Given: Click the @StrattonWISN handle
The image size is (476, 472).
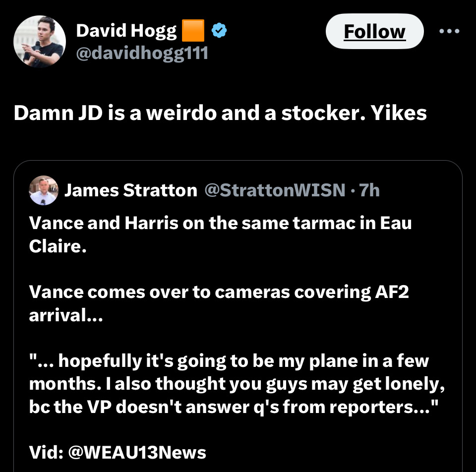Looking at the screenshot, I should coord(275,190).
